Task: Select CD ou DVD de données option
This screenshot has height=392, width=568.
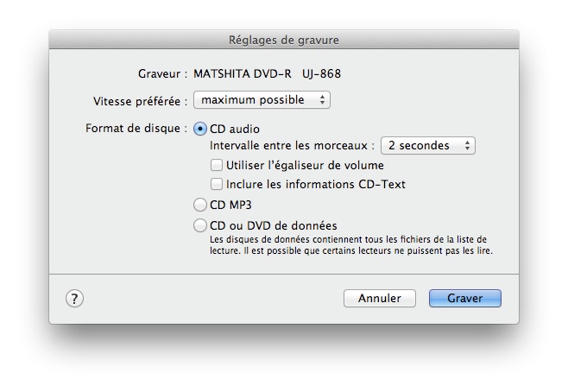Action: pyautogui.click(x=201, y=226)
